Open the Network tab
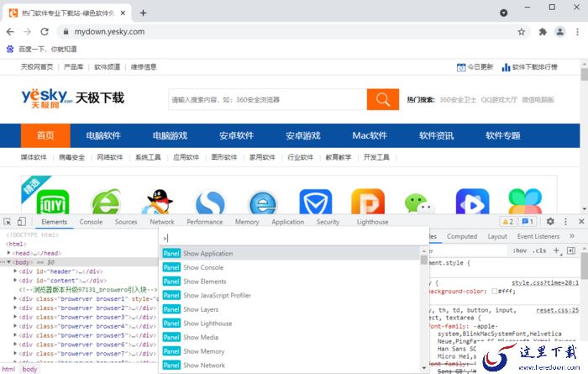 [x=162, y=222]
